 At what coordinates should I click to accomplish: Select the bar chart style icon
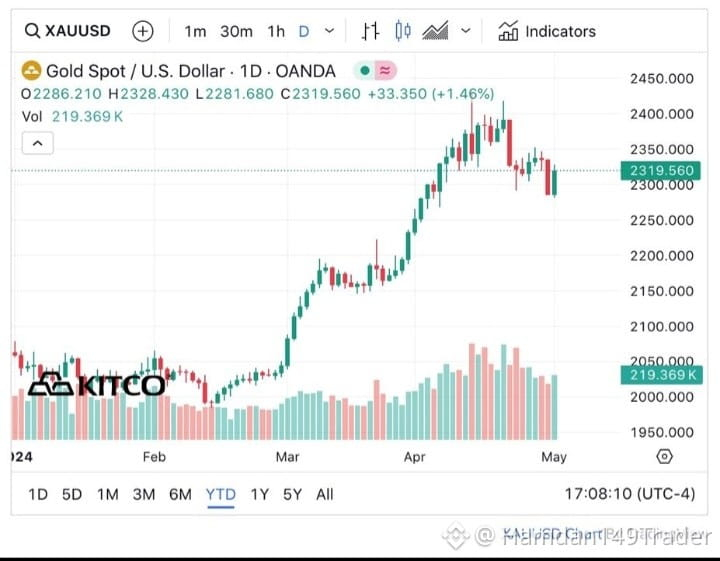[x=370, y=31]
